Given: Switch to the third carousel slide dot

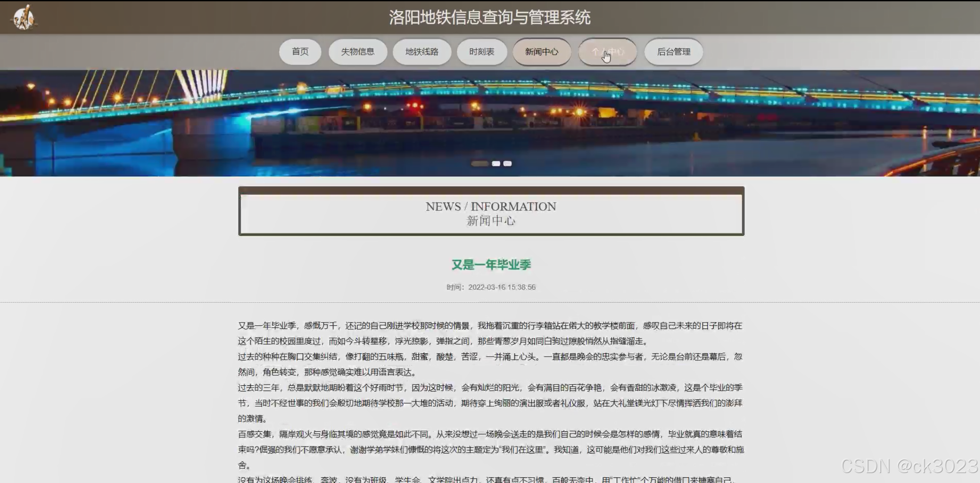Looking at the screenshot, I should click(508, 164).
